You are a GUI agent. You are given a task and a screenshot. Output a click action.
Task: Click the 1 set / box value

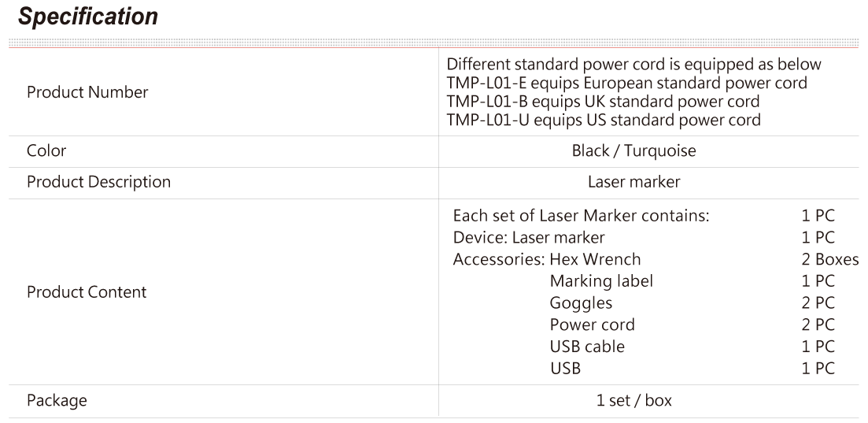click(633, 400)
